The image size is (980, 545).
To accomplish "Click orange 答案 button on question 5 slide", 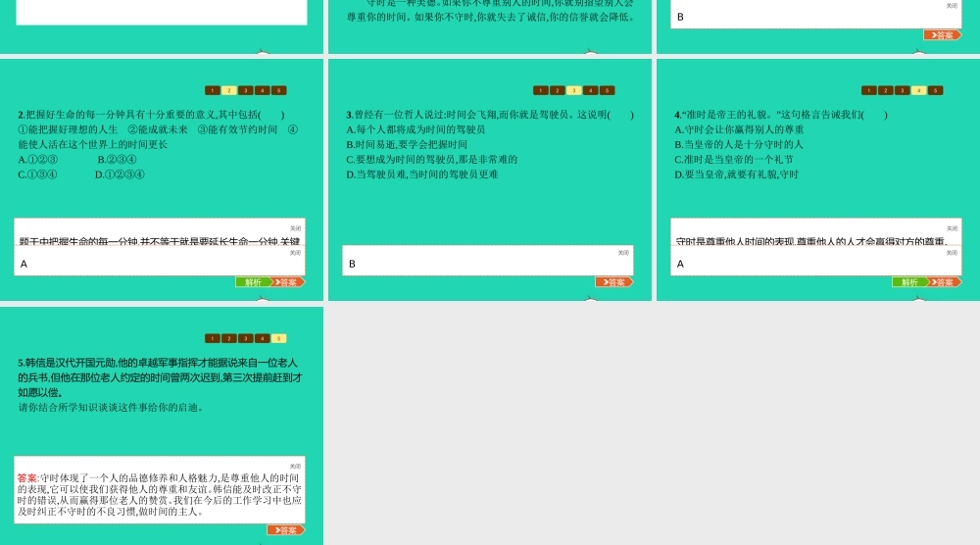I will click(286, 530).
